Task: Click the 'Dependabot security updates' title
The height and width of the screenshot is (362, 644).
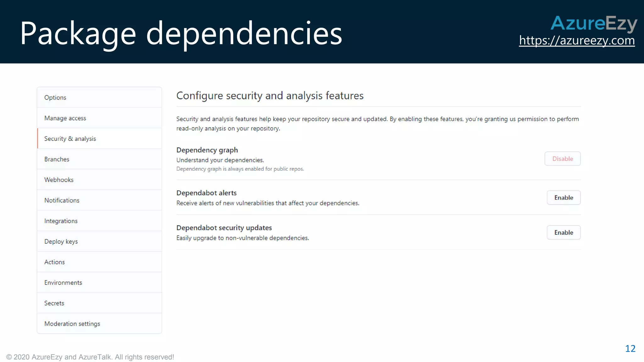Action: [x=224, y=228]
